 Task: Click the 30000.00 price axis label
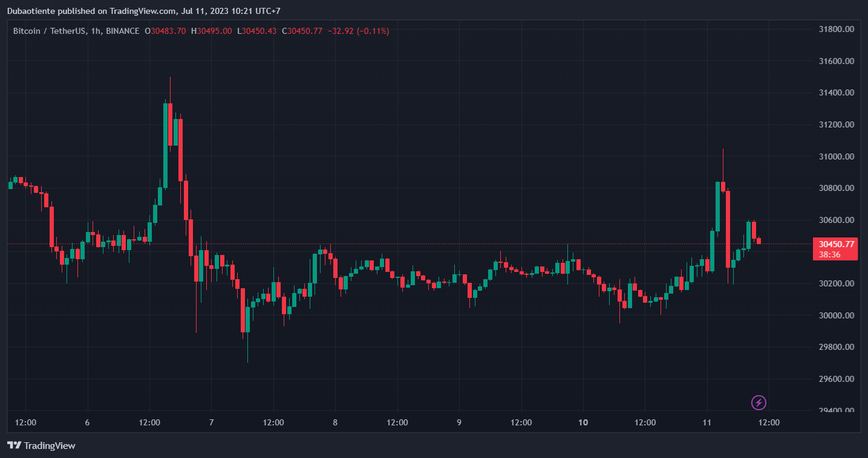(836, 315)
